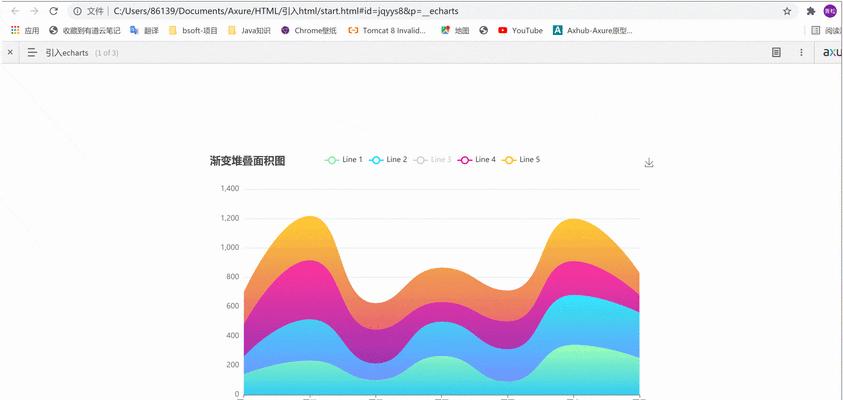Click the 1,400 y-axis label
This screenshot has width=843, height=400.
(x=230, y=189)
